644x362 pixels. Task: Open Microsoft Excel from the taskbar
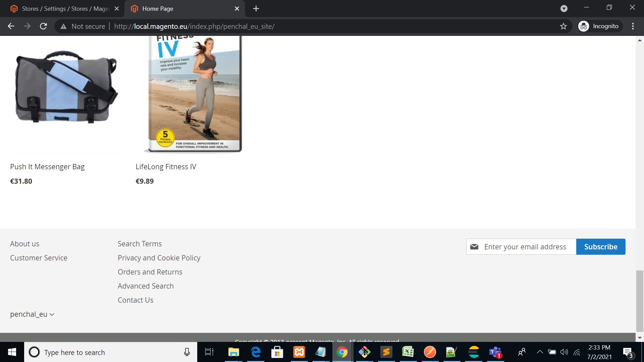pos(408,352)
